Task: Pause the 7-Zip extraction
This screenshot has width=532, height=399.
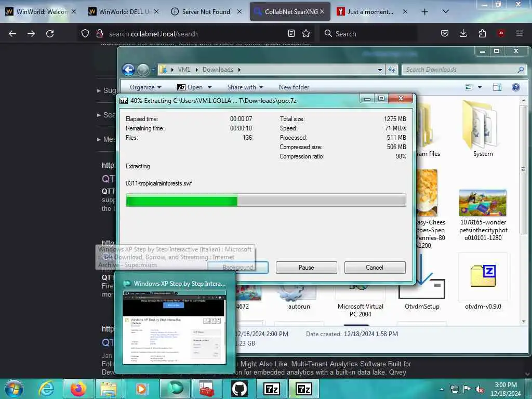Action: point(307,268)
